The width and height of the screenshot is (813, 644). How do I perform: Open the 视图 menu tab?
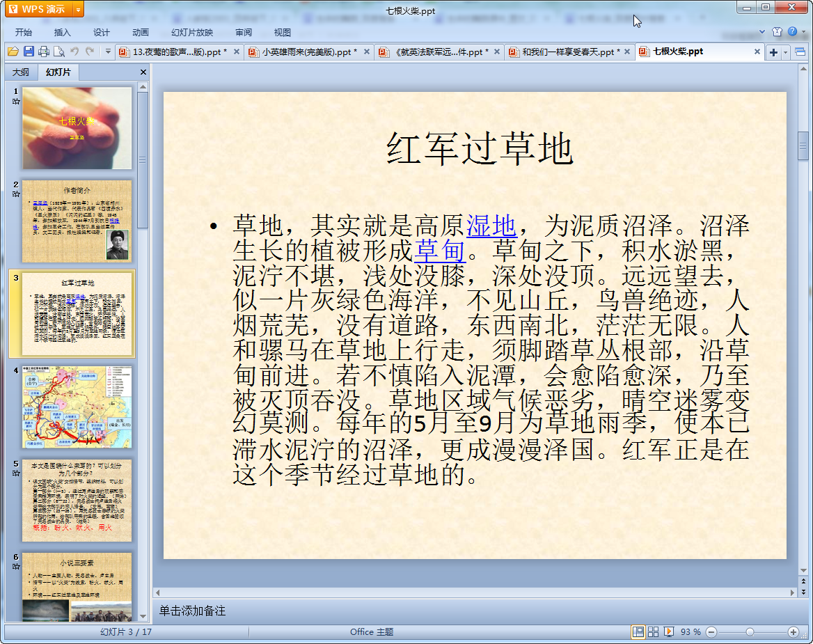(x=283, y=32)
